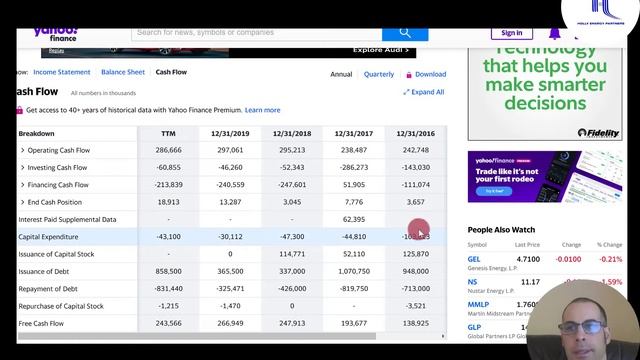Select the TTM column header

point(168,133)
